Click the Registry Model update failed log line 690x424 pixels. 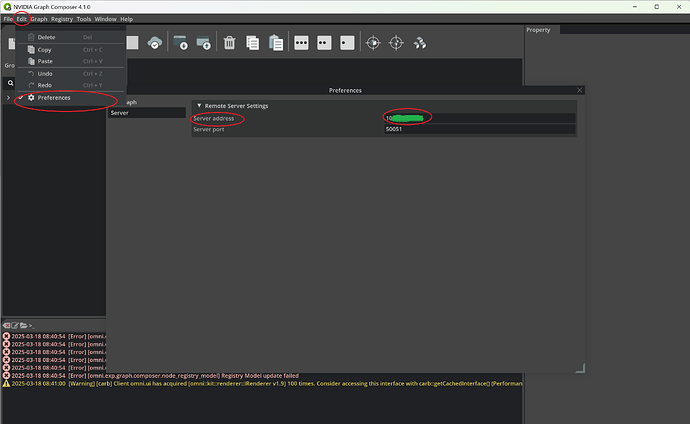(155, 376)
